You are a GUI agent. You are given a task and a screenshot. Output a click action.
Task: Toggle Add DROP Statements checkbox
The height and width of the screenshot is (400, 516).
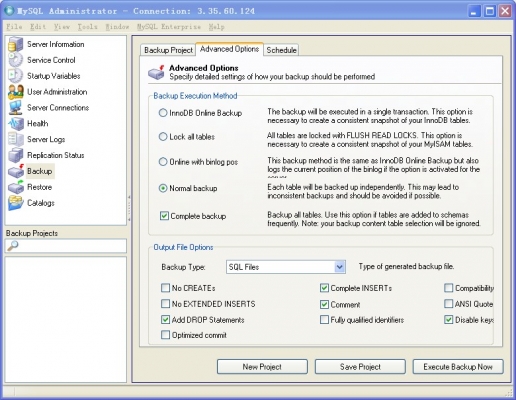[x=165, y=320]
